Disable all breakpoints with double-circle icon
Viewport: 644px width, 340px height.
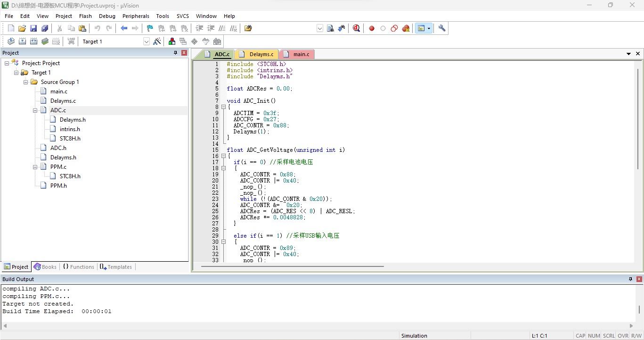pos(394,28)
